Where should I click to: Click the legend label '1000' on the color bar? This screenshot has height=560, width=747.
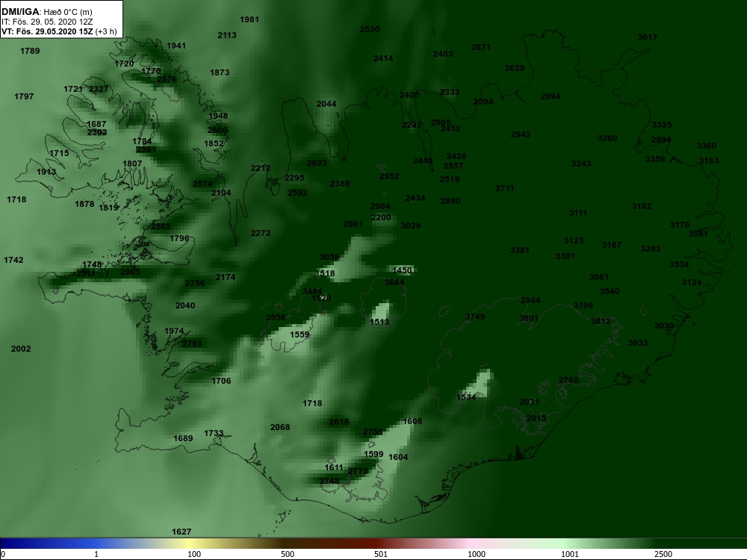(477, 554)
